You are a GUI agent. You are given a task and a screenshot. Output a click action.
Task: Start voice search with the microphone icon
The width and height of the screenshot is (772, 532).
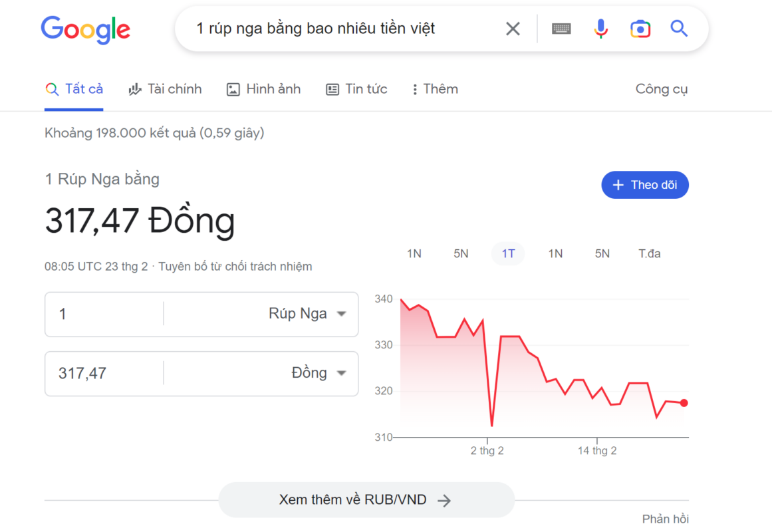pos(600,28)
